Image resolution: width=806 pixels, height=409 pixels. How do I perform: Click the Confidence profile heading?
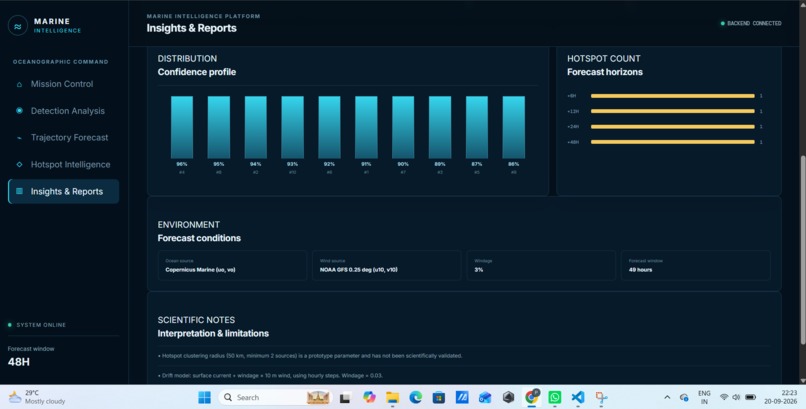coord(197,72)
